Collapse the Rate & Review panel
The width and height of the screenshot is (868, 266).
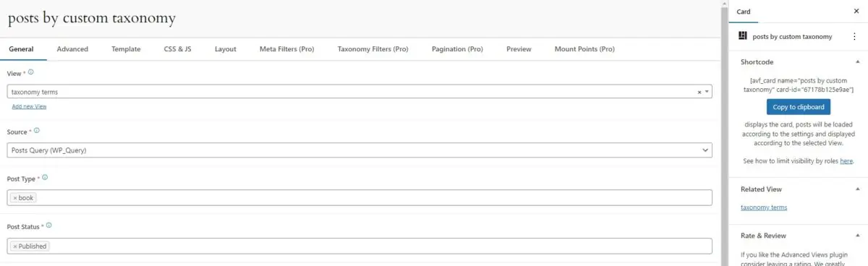(x=857, y=236)
